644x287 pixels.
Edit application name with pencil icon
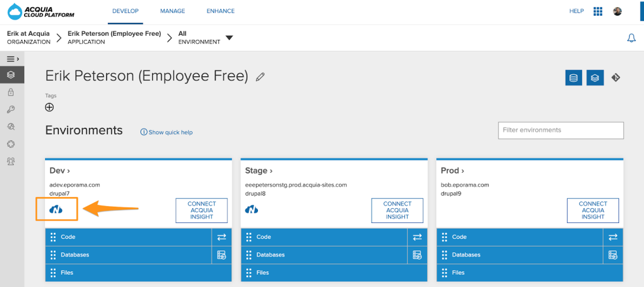pos(260,77)
